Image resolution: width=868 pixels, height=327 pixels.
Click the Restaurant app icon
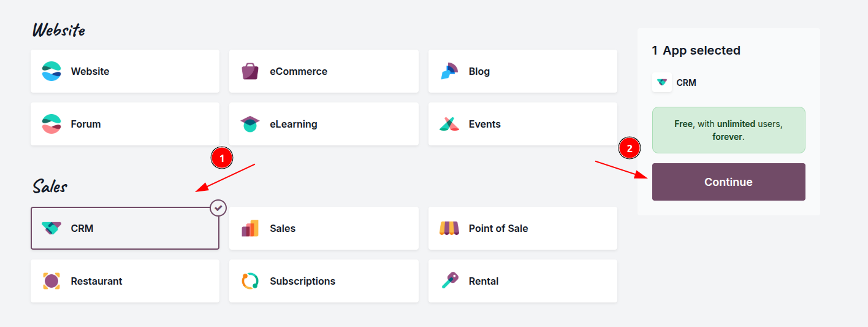pos(51,281)
